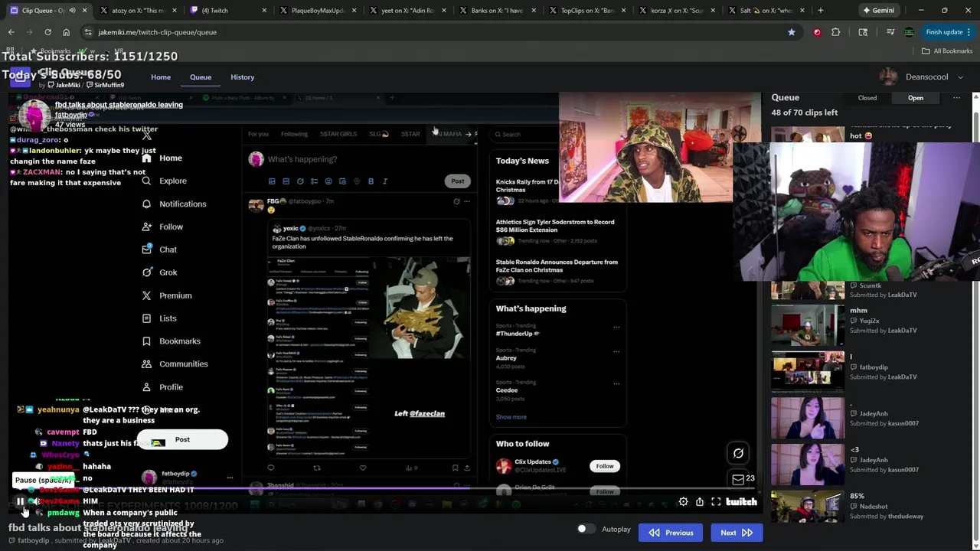The image size is (980, 551).
Task: Open the queue three-dot options menu
Action: click(x=956, y=98)
